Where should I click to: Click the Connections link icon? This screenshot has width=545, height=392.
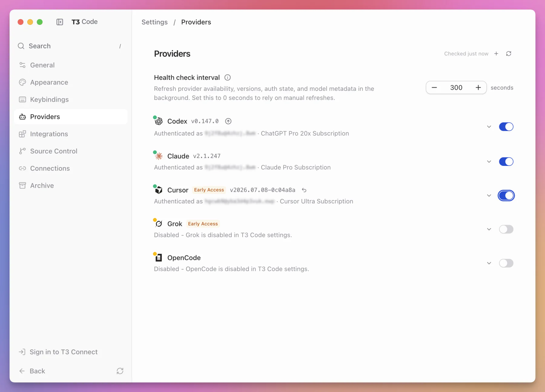point(22,168)
